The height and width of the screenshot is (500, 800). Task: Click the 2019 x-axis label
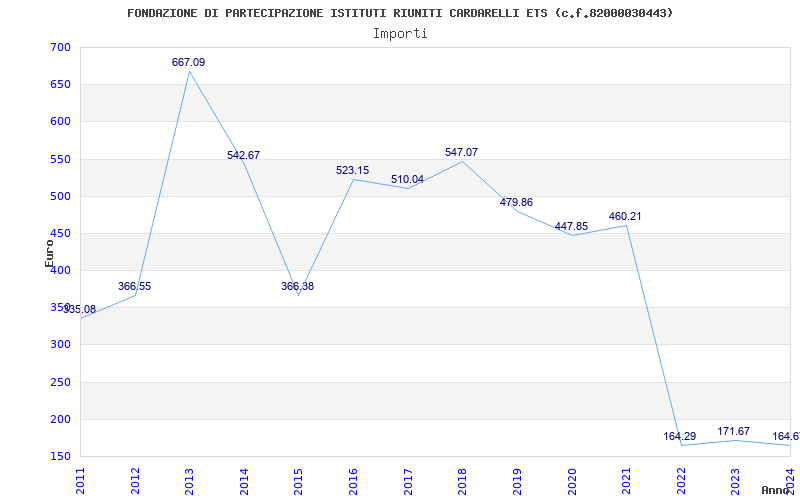[517, 481]
